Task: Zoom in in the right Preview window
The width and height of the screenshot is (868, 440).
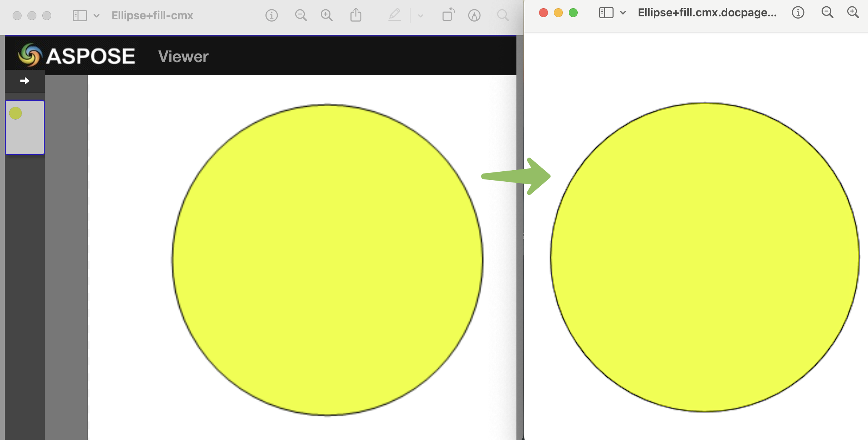Action: 853,13
